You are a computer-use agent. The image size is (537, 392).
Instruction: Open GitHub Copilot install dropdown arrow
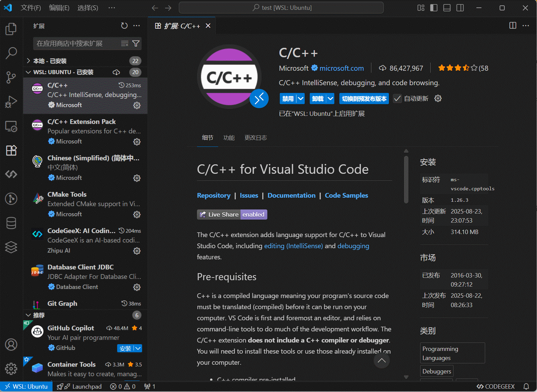[138, 348]
